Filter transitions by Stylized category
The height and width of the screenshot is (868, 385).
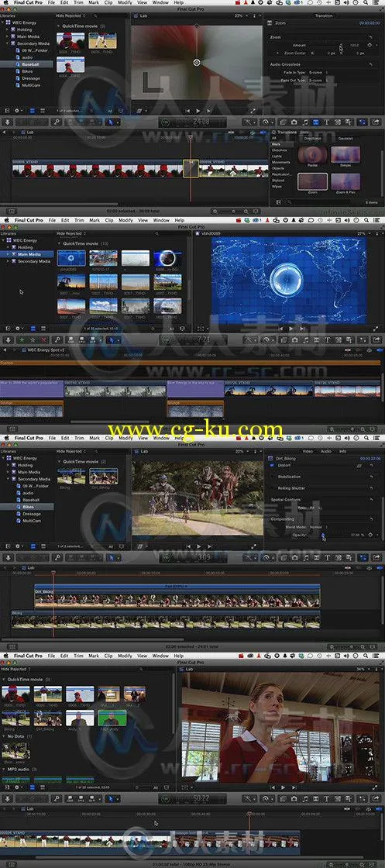(277, 180)
